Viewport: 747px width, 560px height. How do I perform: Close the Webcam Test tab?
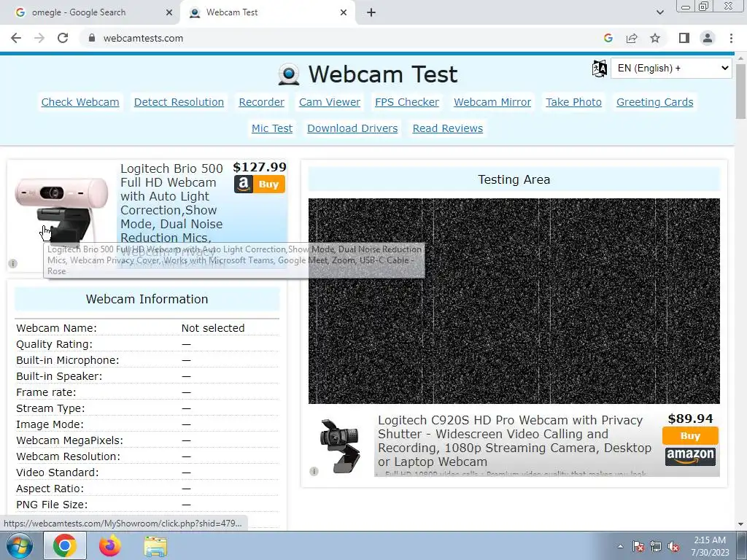tap(344, 13)
